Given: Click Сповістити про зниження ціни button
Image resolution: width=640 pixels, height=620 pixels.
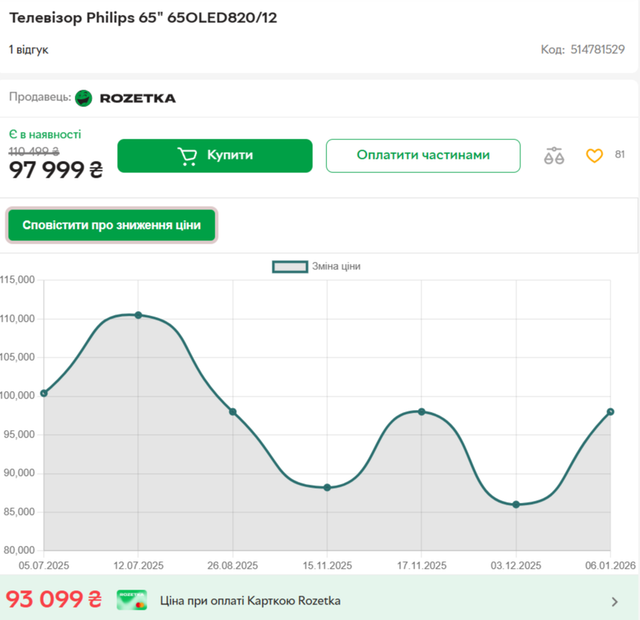Looking at the screenshot, I should coord(111,225).
